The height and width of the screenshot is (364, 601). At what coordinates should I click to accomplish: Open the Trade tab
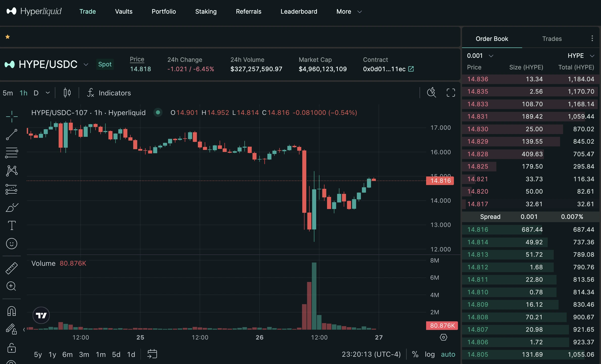point(87,11)
